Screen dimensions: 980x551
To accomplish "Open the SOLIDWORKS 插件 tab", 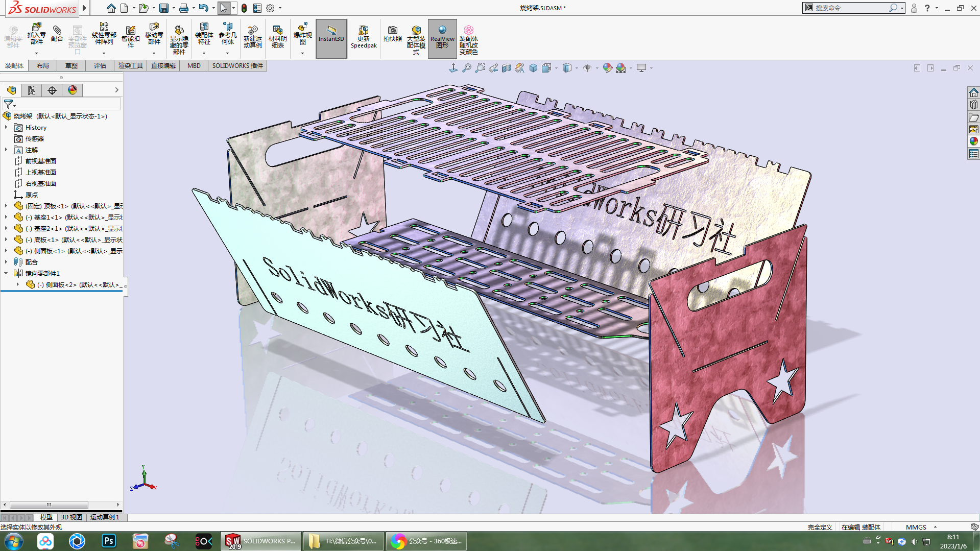I will [x=237, y=65].
